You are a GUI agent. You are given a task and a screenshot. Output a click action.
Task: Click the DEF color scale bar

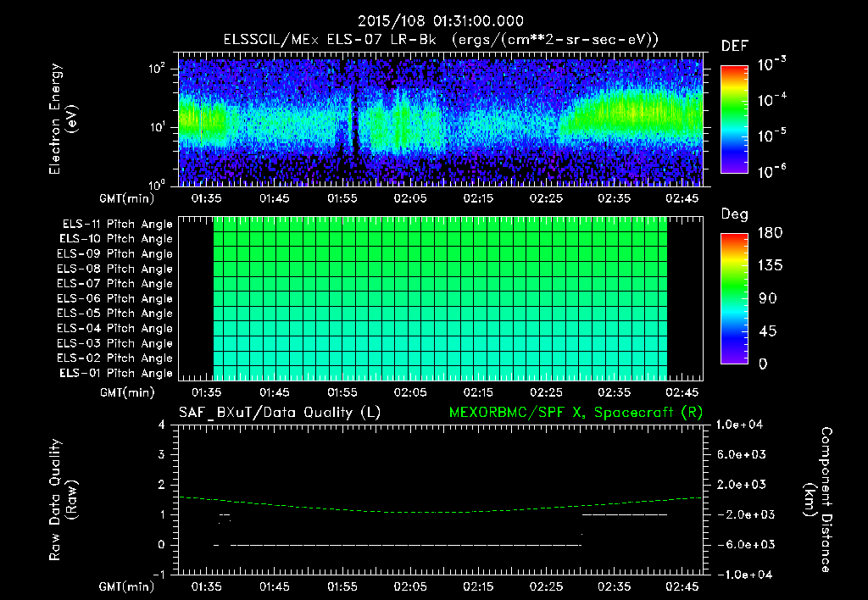pyautogui.click(x=735, y=119)
